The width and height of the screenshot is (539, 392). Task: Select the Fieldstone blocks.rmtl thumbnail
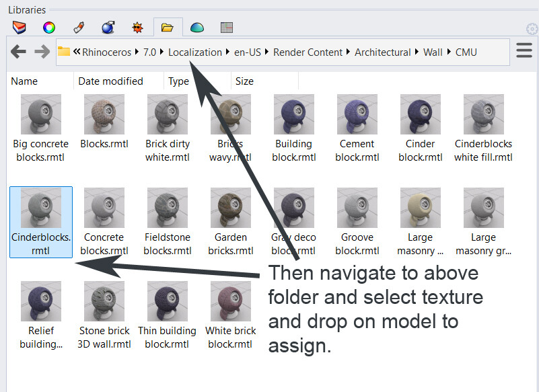click(168, 222)
